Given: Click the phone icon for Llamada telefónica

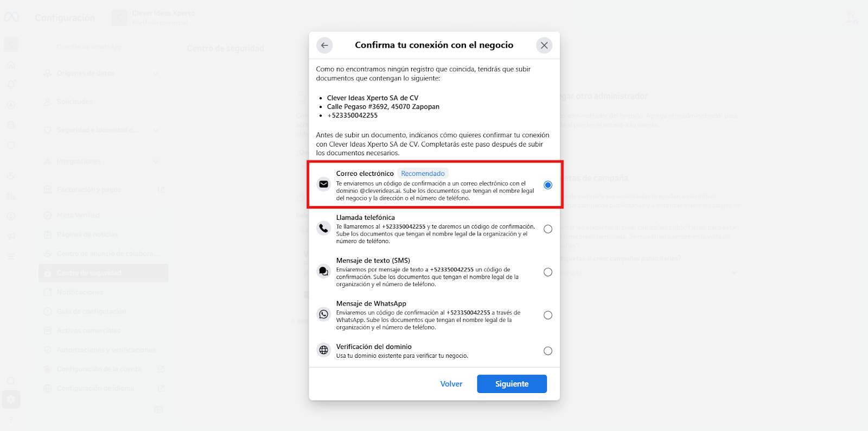Looking at the screenshot, I should click(x=324, y=229).
